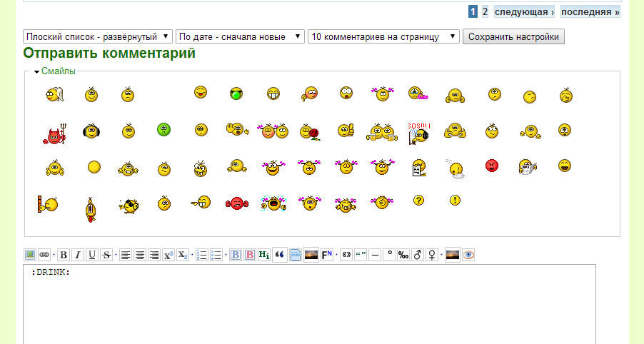Insert the big toothy grin smiley
Screen dimensions: 644x344
point(273,93)
